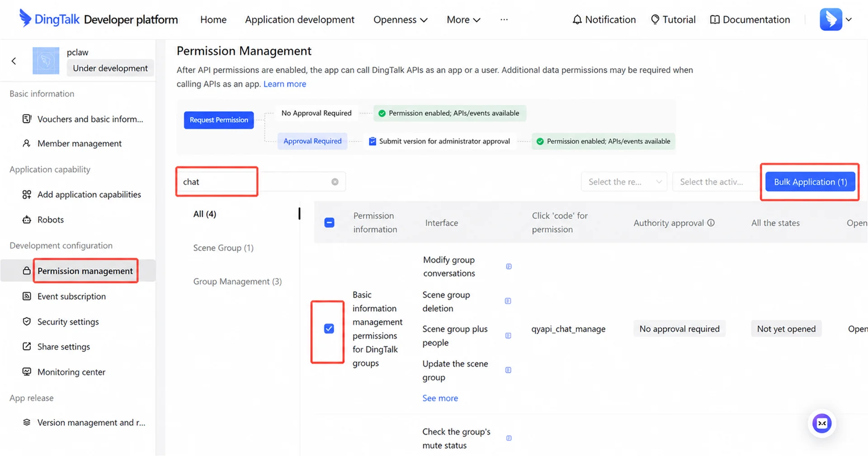Click the Bulk Application (1) button
The width and height of the screenshot is (868, 456).
[810, 182]
